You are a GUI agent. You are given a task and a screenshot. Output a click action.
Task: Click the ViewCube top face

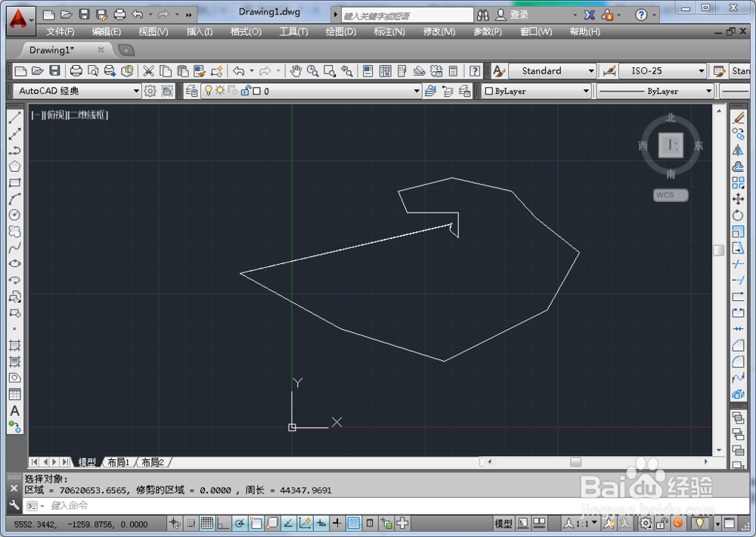(x=671, y=145)
